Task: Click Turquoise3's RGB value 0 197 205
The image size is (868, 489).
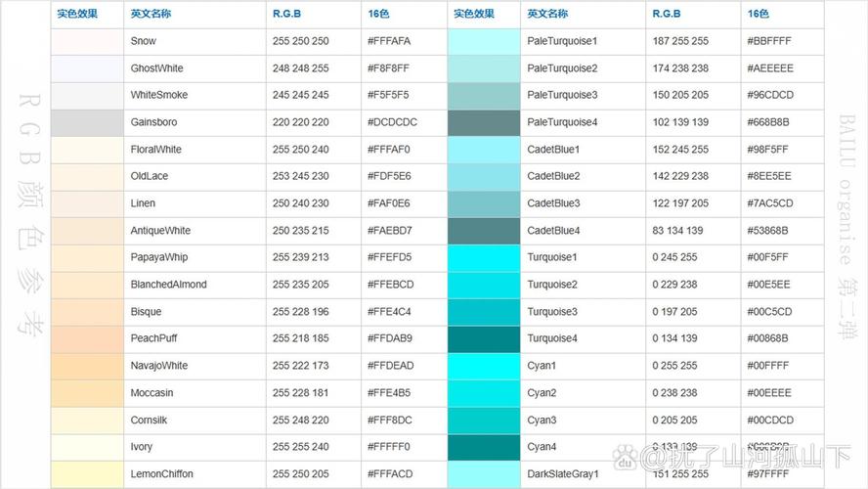Action: tap(674, 312)
